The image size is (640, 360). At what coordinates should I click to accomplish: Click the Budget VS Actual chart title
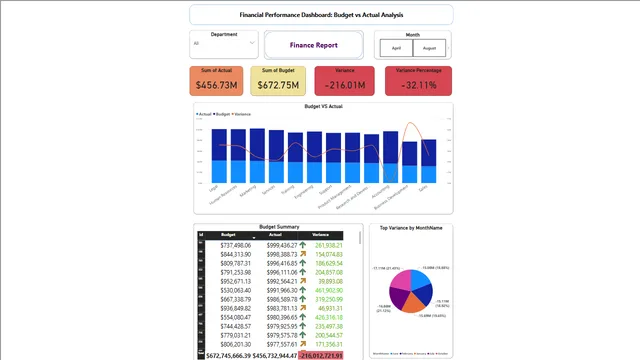tap(323, 106)
